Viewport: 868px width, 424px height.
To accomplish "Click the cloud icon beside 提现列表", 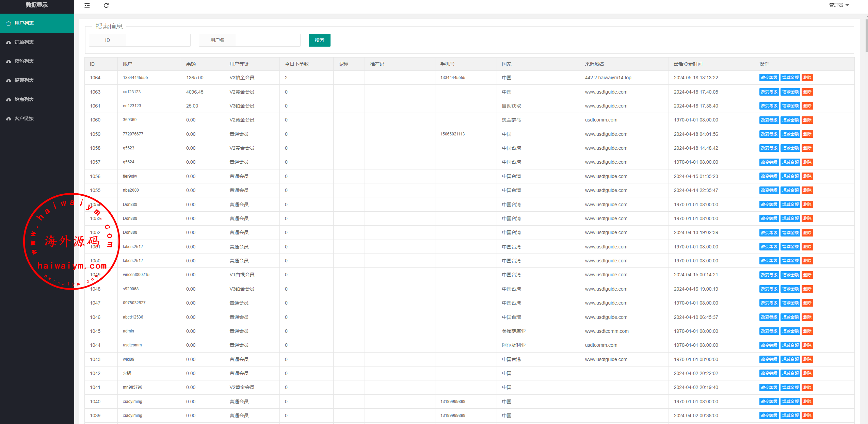I will click(9, 80).
